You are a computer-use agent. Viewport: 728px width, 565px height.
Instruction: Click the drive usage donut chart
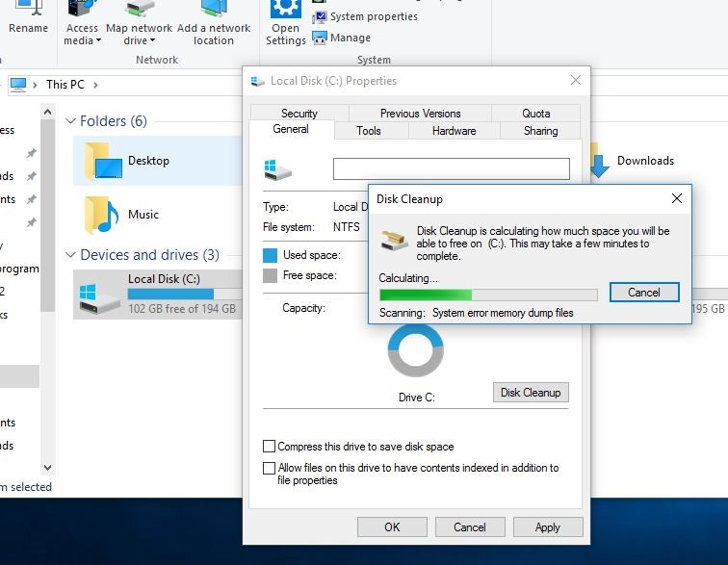[416, 351]
